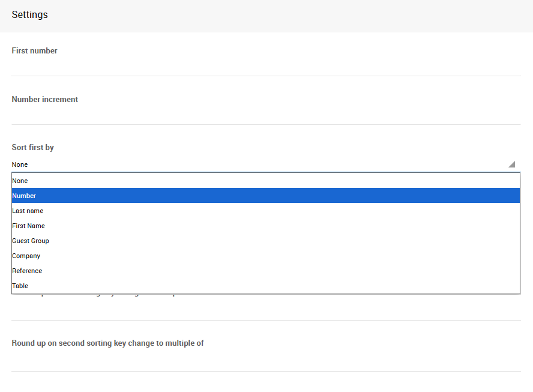Click into the Number increment input field

pos(266,115)
